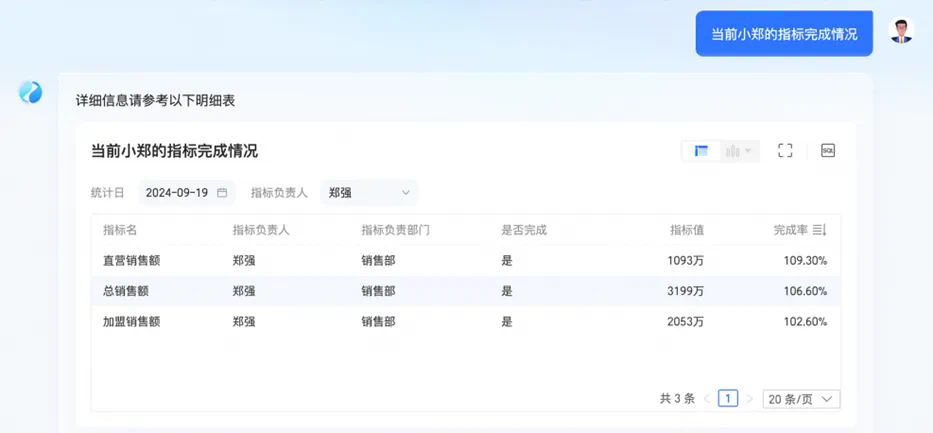933x433 pixels.
Task: Select the 直营销售额 table row
Action: [465, 261]
